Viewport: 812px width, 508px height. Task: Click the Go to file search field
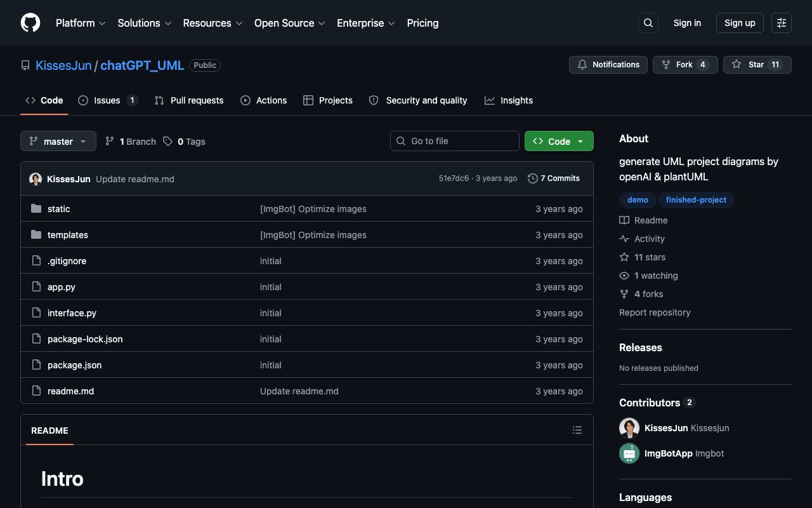coord(455,141)
